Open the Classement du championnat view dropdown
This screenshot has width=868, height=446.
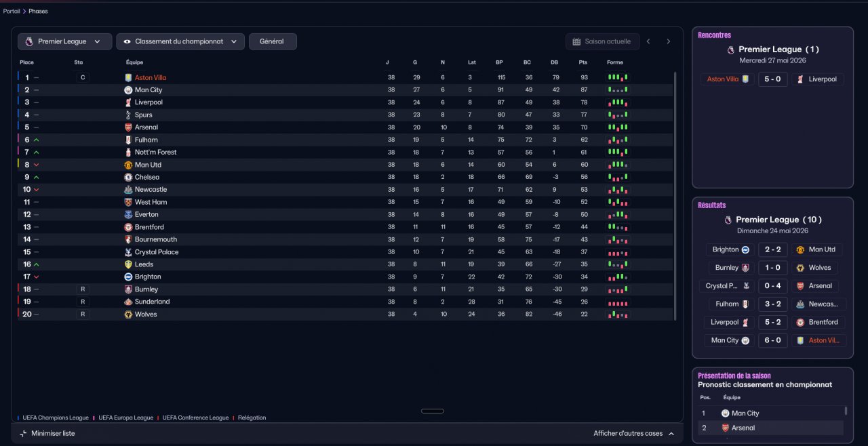[x=180, y=41]
